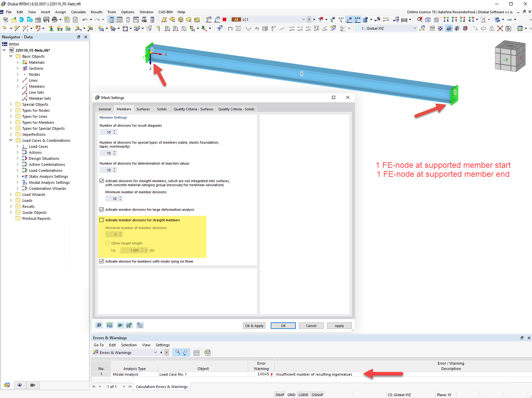
Task: Click the screenshot camera icon in right toolbar
Action: 508,29
